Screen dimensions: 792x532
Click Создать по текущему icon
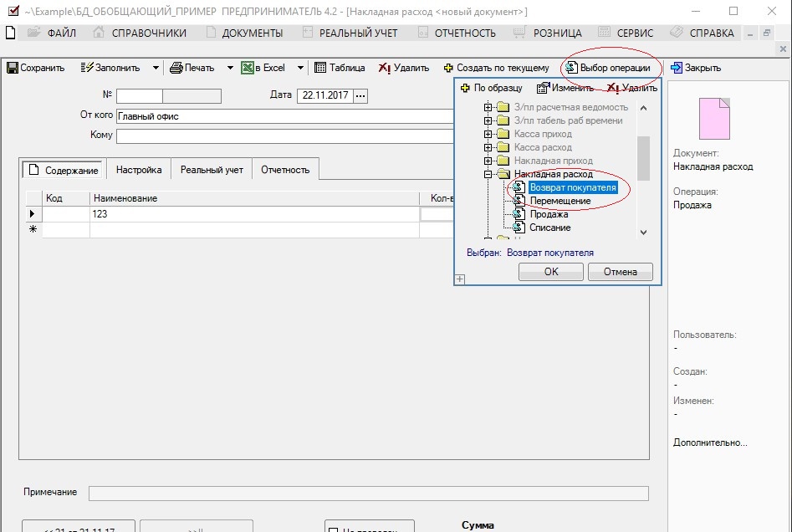pos(448,68)
